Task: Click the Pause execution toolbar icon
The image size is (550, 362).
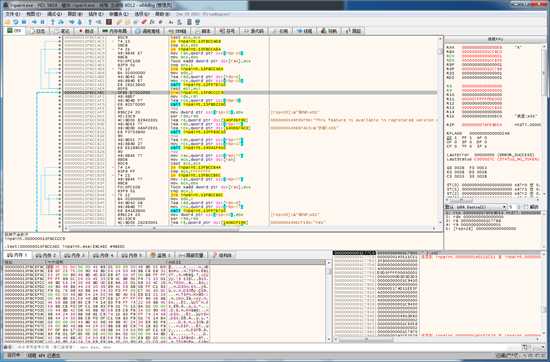Action: click(42, 22)
